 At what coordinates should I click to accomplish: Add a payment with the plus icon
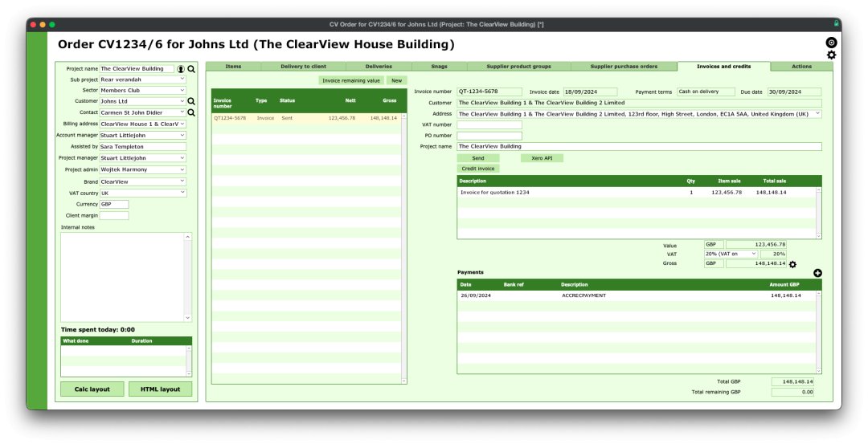[817, 273]
